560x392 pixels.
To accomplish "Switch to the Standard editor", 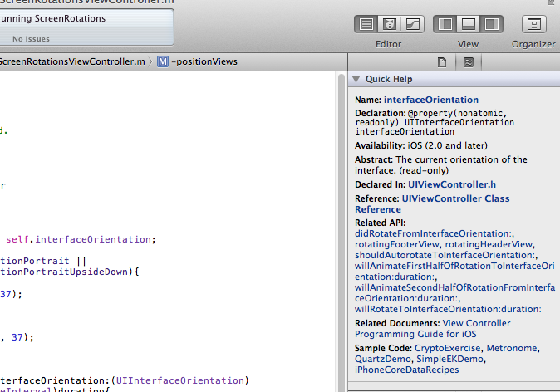I will pyautogui.click(x=366, y=24).
